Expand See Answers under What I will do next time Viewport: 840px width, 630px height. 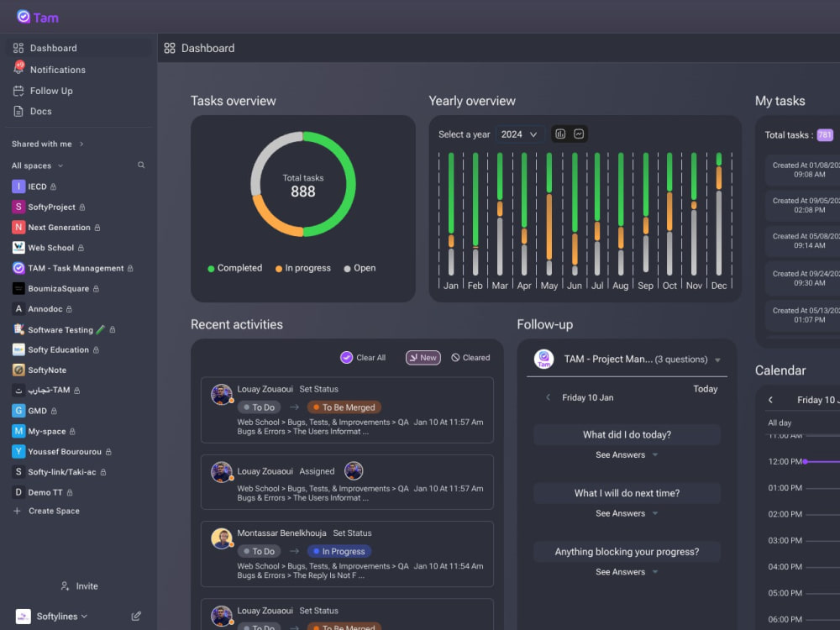(x=627, y=513)
